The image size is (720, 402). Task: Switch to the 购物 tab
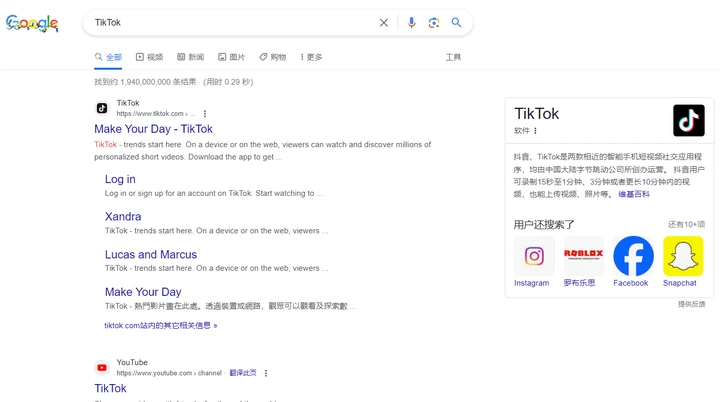(x=273, y=57)
